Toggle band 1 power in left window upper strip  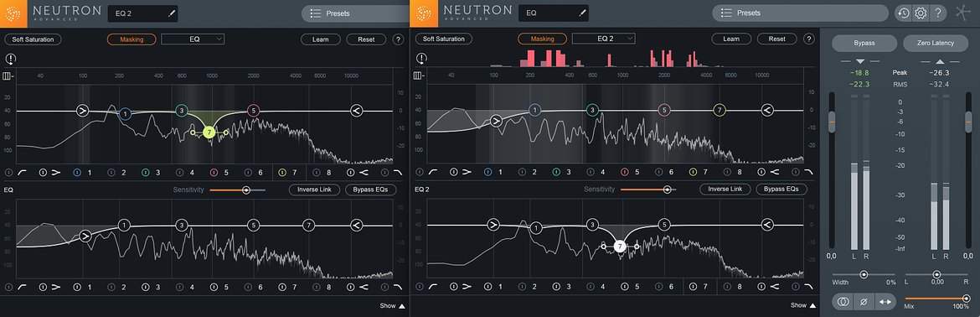78,172
